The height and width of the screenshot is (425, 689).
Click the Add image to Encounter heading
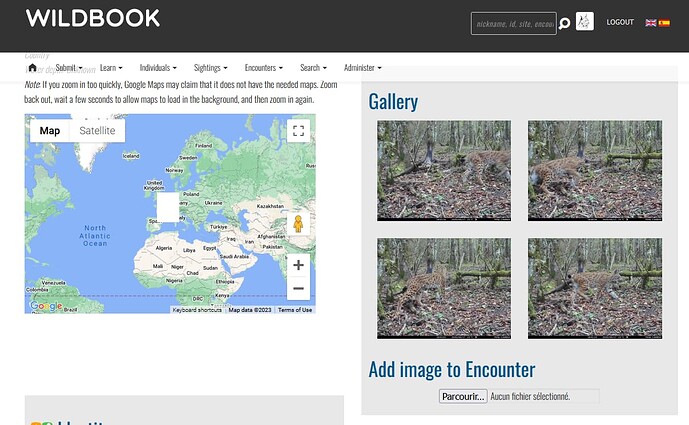pos(452,369)
